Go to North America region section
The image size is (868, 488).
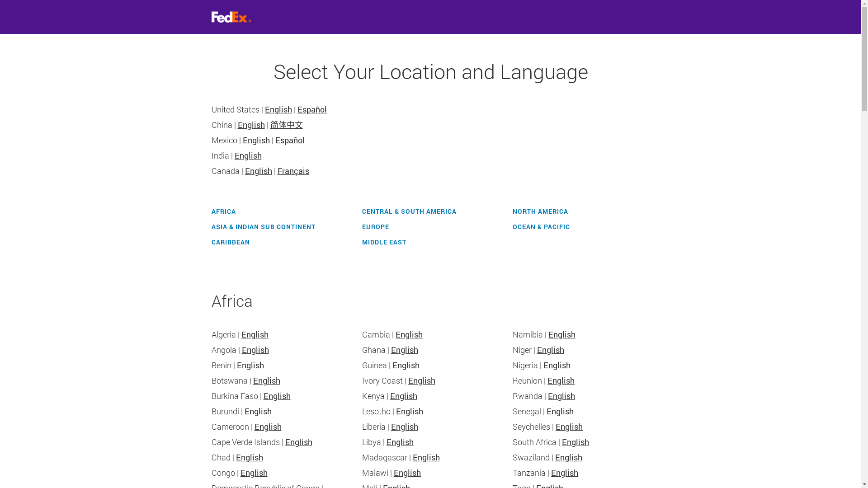pos(540,211)
